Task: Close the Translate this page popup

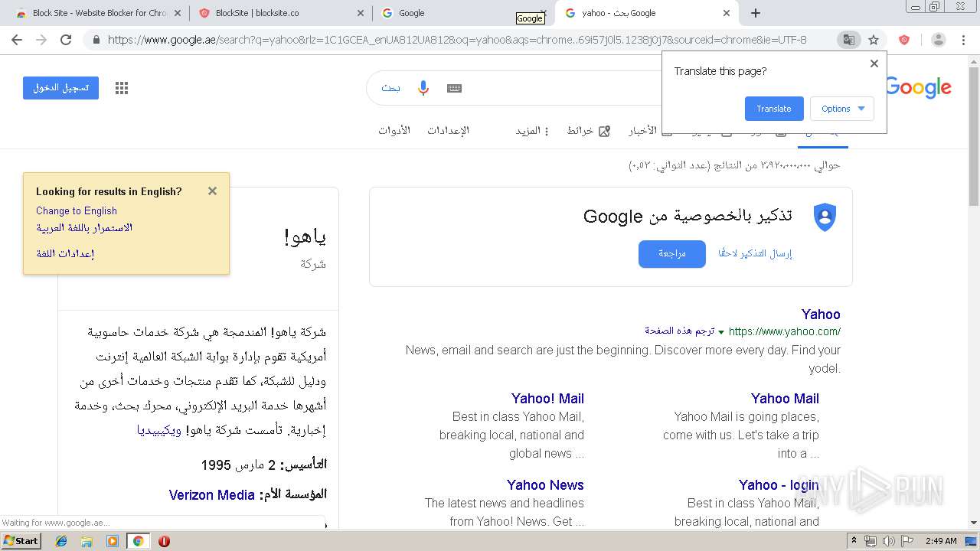Action: tap(874, 64)
